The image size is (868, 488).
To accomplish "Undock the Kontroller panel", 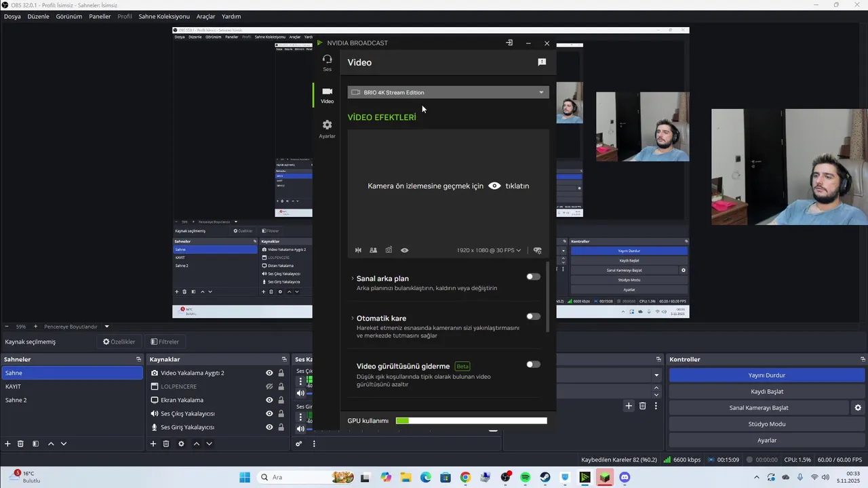I will click(863, 359).
